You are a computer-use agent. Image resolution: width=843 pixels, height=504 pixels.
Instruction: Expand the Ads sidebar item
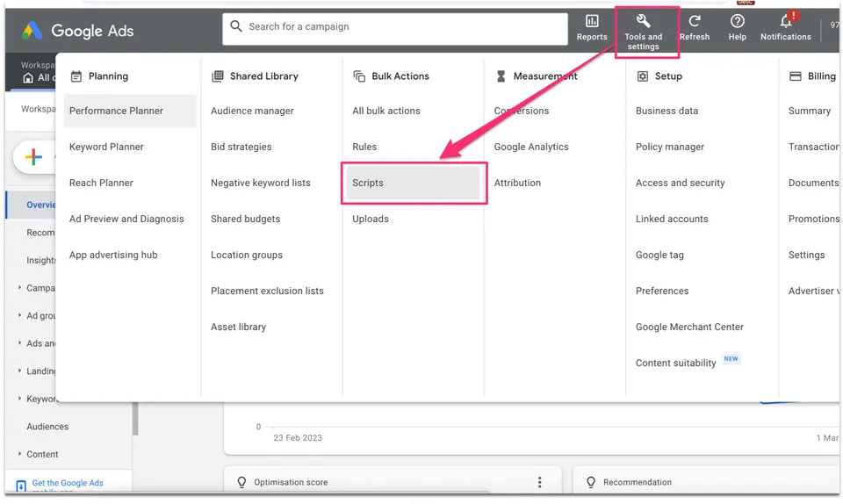[x=20, y=342]
